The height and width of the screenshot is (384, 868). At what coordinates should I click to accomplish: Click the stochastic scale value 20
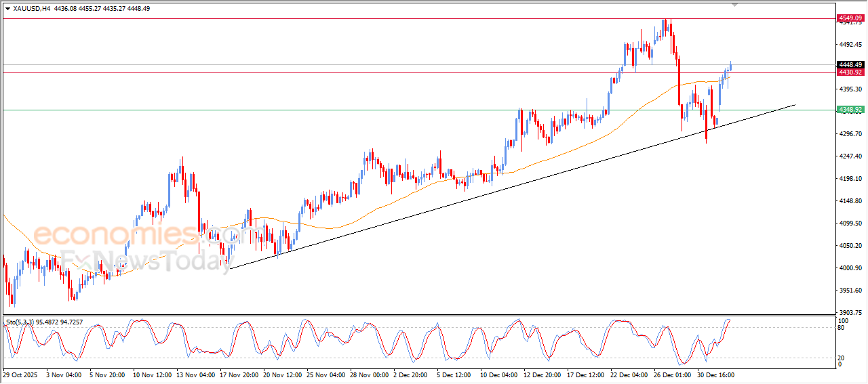click(842, 358)
